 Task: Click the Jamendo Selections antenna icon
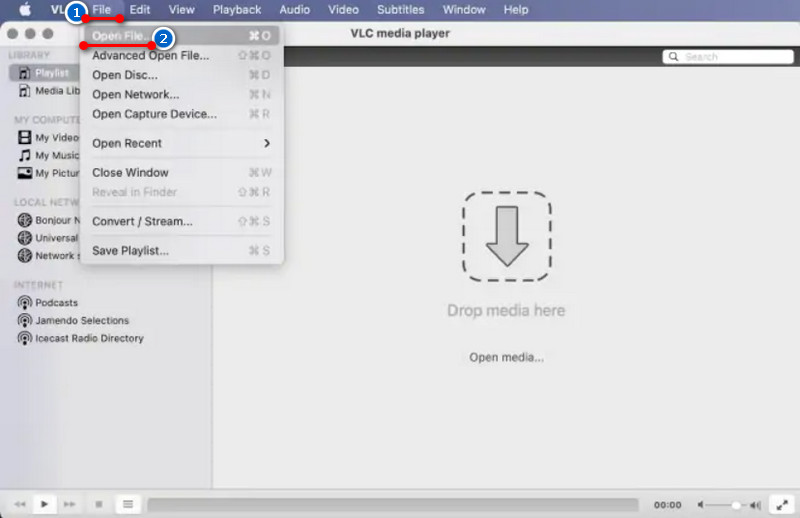coord(24,320)
